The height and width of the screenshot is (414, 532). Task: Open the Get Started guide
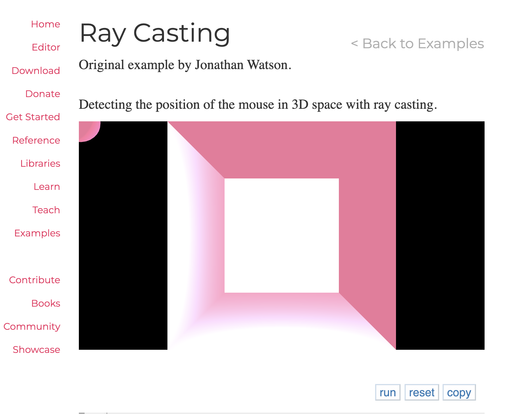pos(33,117)
